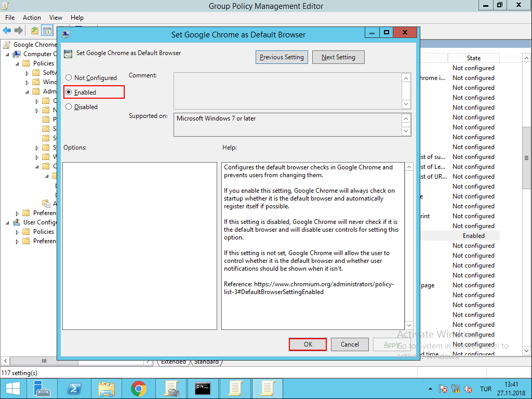Click the Comment box scroll down arrow

coord(406,104)
